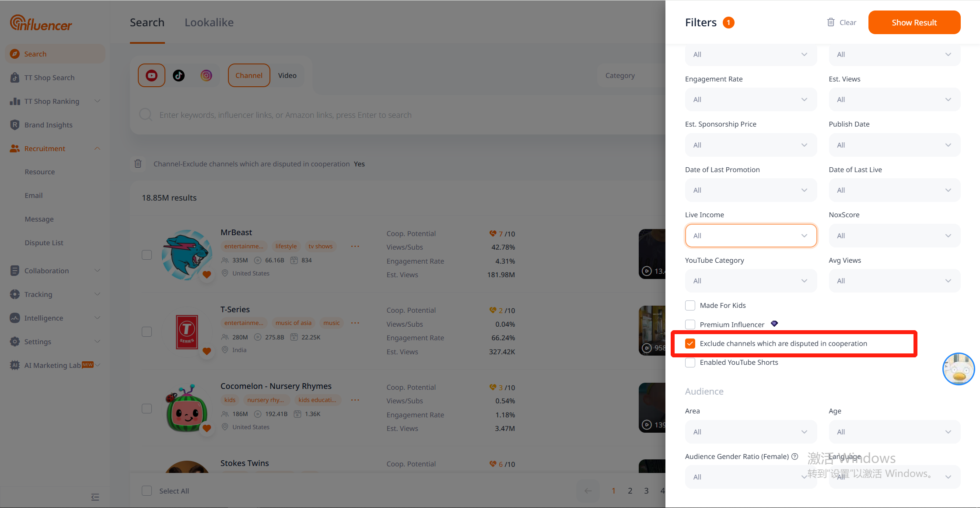The image size is (980, 508).
Task: Clear all filters with the Clear button
Action: coord(841,22)
